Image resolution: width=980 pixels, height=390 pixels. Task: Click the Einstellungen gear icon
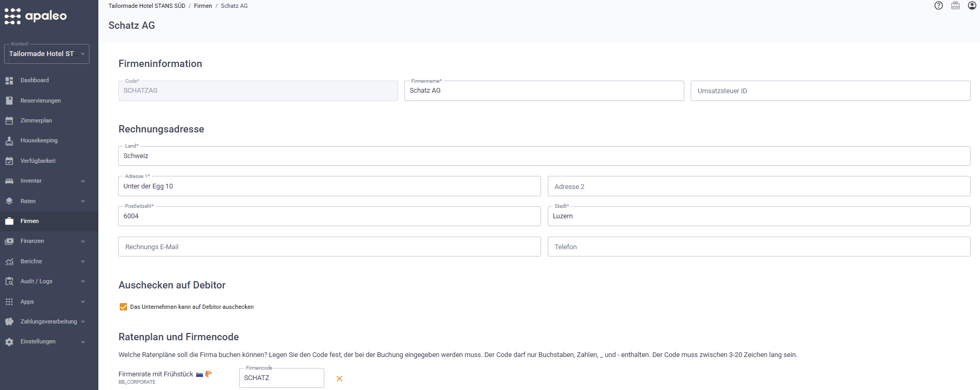click(9, 342)
